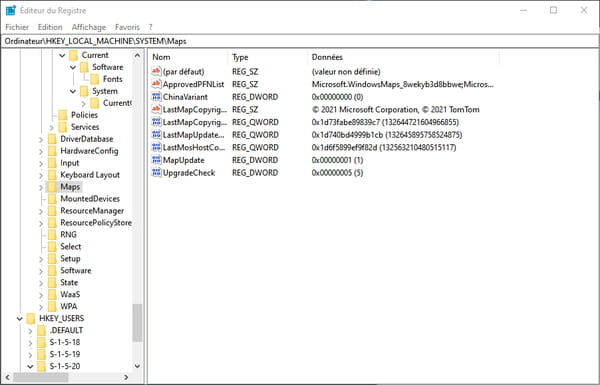Click the RNG folder icon

coord(52,235)
